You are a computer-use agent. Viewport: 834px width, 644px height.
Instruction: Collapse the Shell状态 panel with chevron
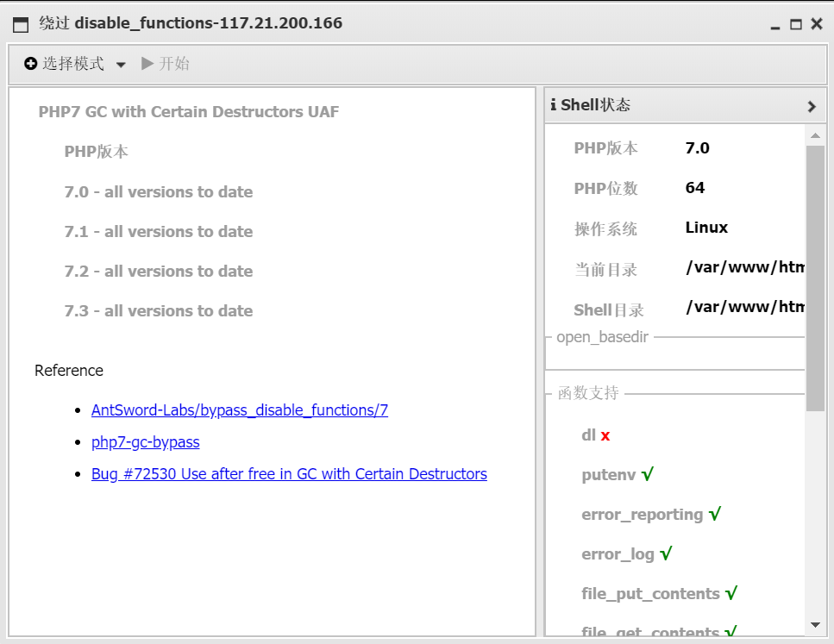(x=811, y=106)
